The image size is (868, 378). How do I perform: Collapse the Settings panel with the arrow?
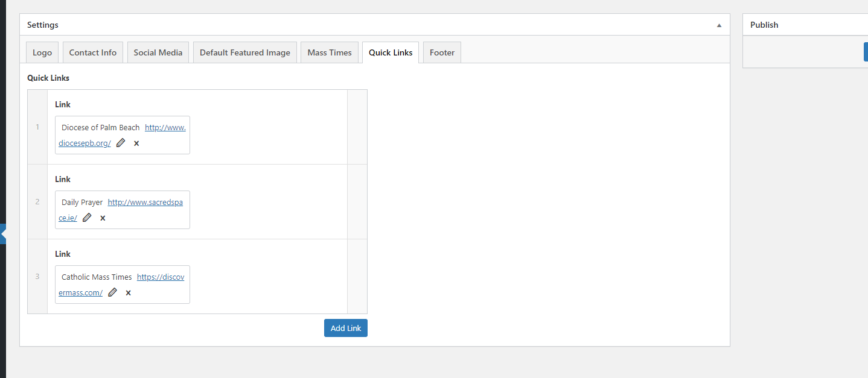pos(719,25)
